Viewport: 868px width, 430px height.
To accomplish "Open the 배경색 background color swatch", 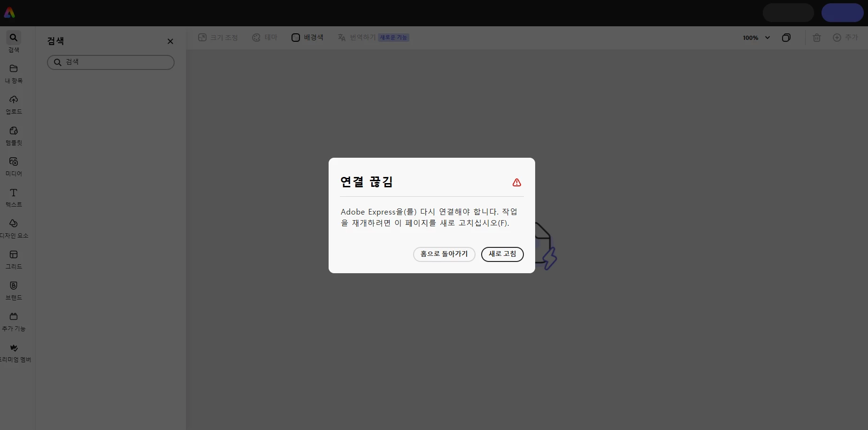I will [x=307, y=38].
